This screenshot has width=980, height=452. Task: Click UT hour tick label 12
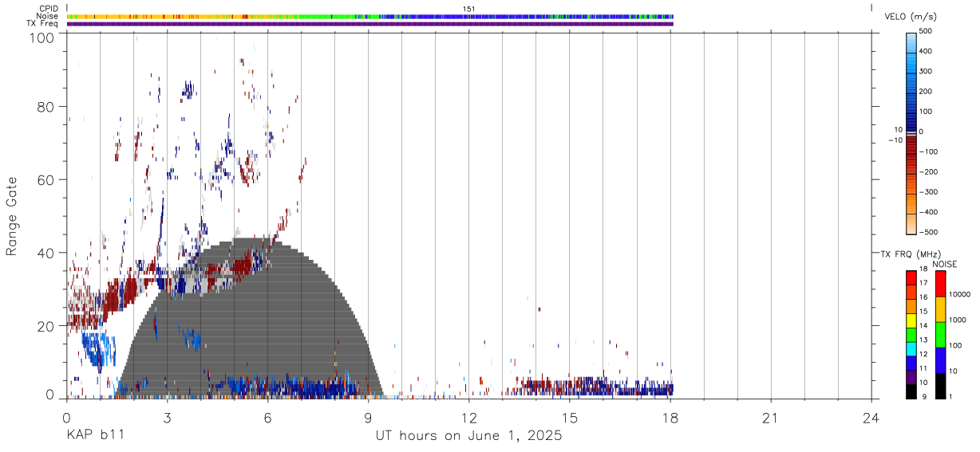(468, 418)
